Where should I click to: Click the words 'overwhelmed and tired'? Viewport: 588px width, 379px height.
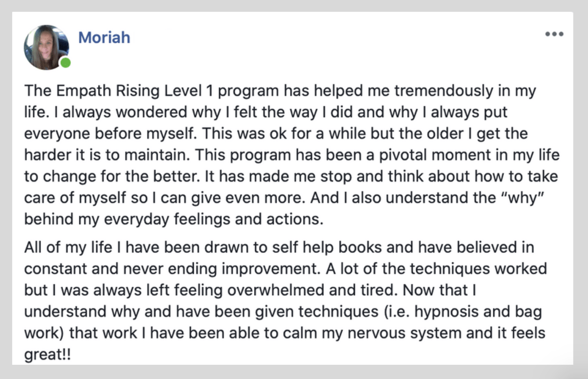pos(312,290)
